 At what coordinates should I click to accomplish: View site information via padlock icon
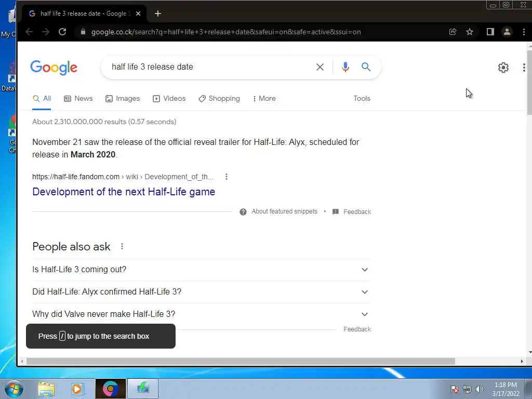83,32
